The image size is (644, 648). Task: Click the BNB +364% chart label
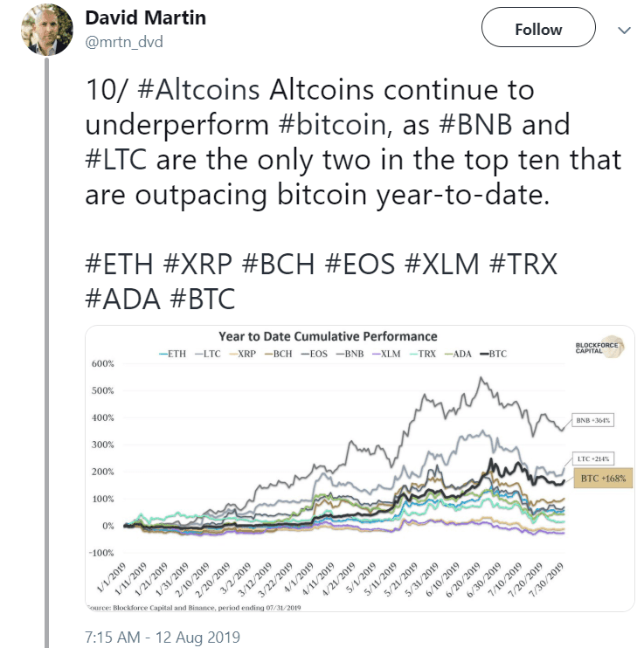(593, 420)
